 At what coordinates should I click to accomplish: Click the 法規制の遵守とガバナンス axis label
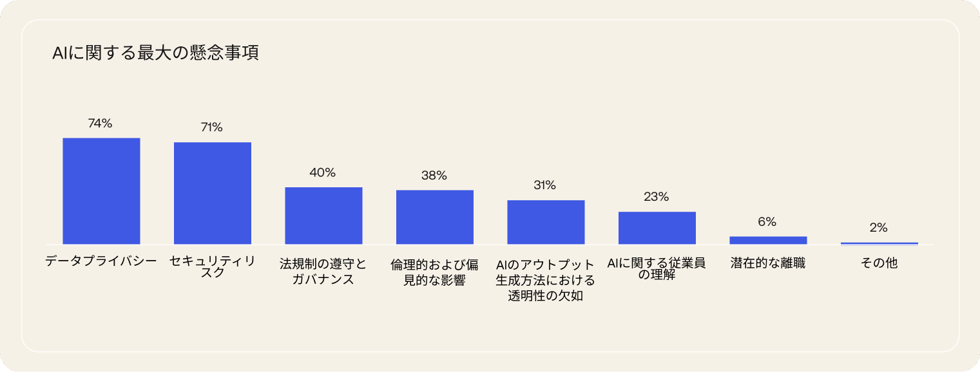tap(323, 272)
